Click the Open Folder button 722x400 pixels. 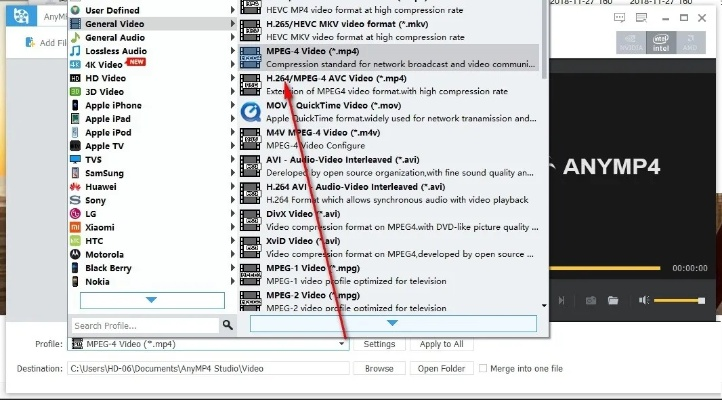pyautogui.click(x=441, y=369)
